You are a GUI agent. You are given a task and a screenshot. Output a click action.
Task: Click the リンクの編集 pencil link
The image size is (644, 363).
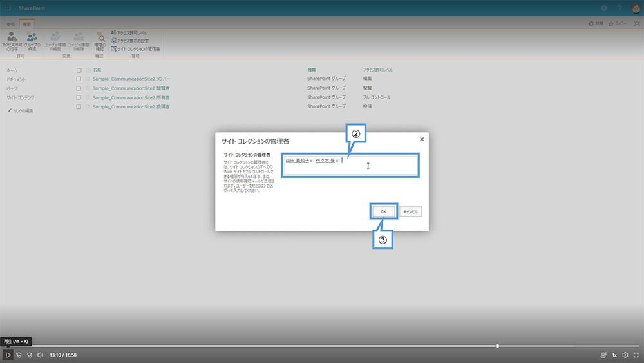click(20, 111)
